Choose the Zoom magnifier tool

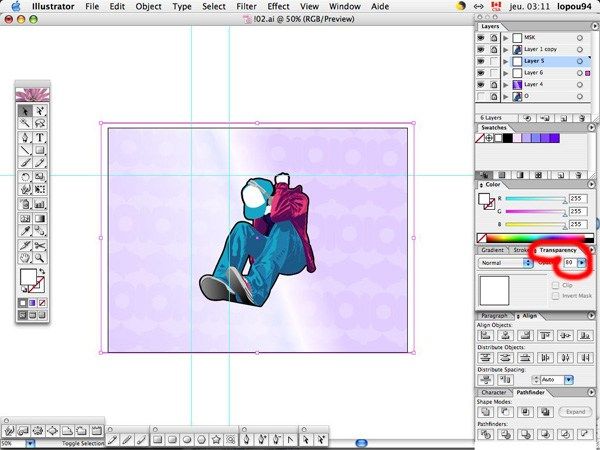point(40,258)
